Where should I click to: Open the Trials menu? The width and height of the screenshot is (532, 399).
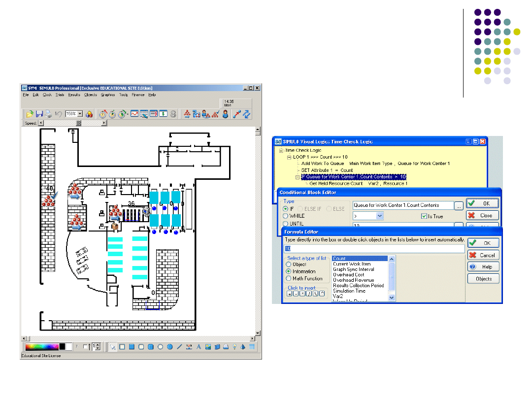coord(60,95)
